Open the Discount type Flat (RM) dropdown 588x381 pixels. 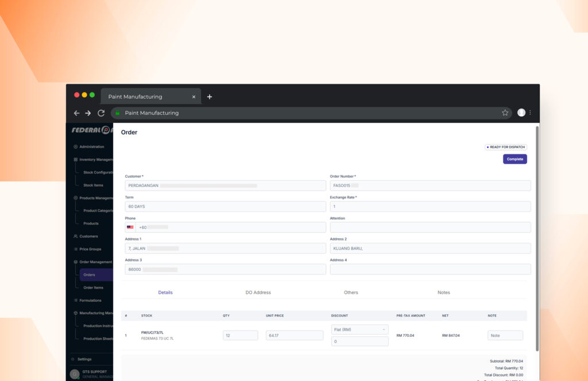tap(360, 330)
